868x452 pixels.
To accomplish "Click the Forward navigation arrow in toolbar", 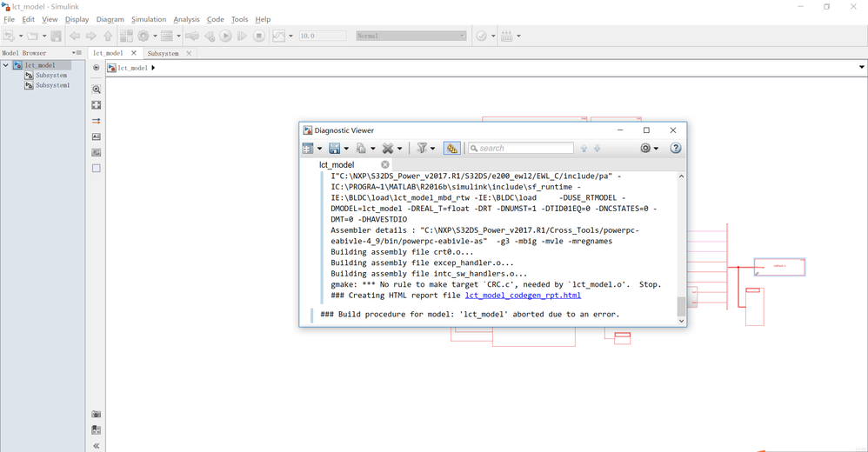I will tap(91, 36).
